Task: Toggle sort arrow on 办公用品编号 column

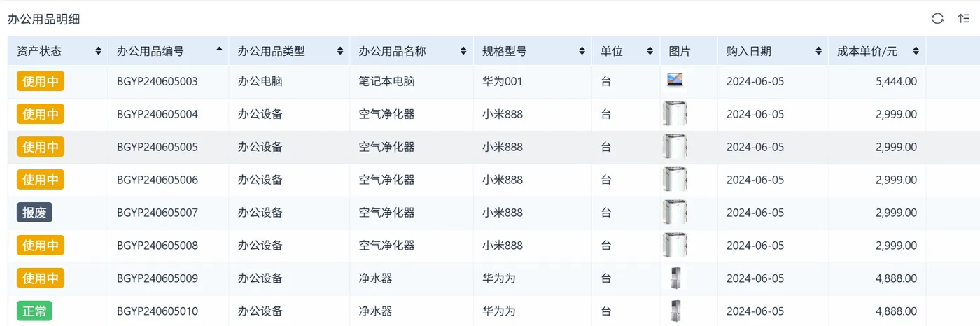Action: 219,50
